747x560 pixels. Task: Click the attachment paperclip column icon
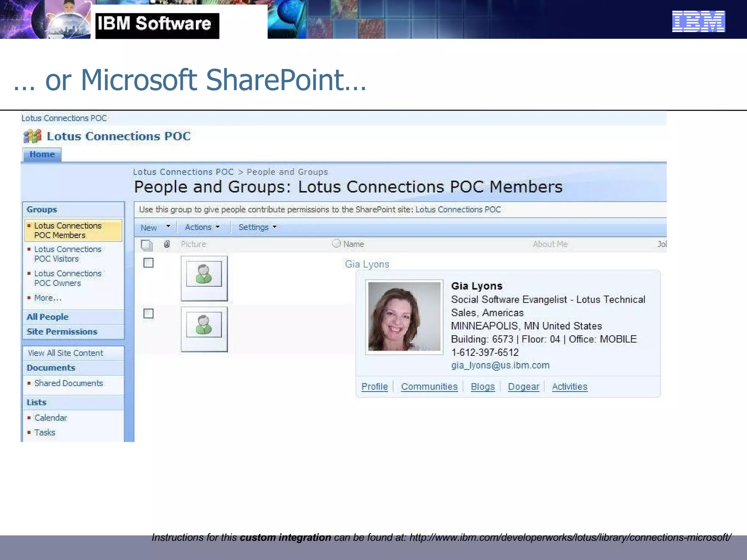click(167, 244)
